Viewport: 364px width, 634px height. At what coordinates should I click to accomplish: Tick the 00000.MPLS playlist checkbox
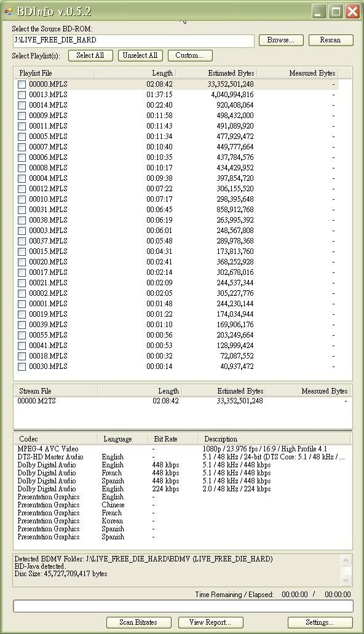[22, 84]
